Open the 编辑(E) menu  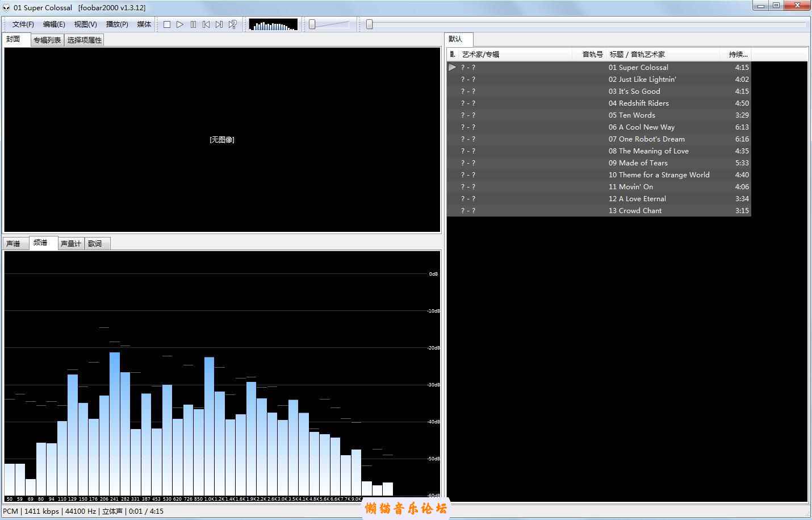[54, 24]
